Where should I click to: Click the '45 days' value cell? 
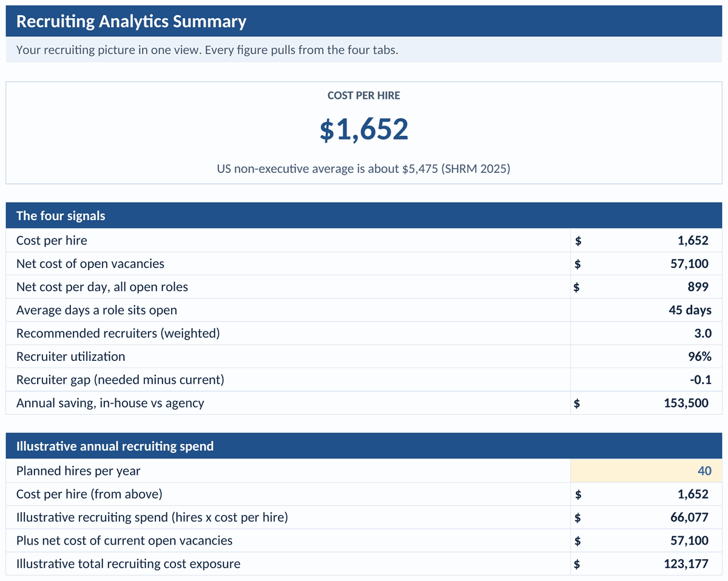[x=647, y=310]
